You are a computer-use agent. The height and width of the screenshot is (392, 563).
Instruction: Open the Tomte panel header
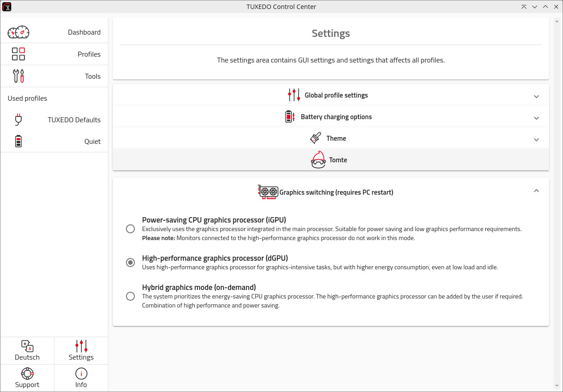click(331, 160)
